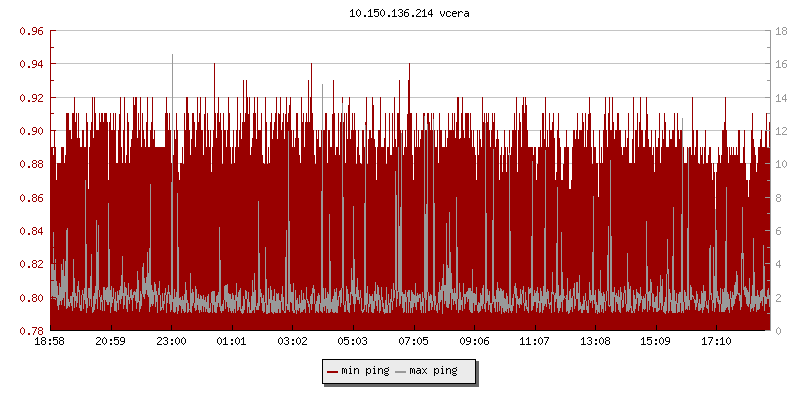Click the gray max ping legend swatch
The height and width of the screenshot is (400, 800).
click(x=402, y=371)
